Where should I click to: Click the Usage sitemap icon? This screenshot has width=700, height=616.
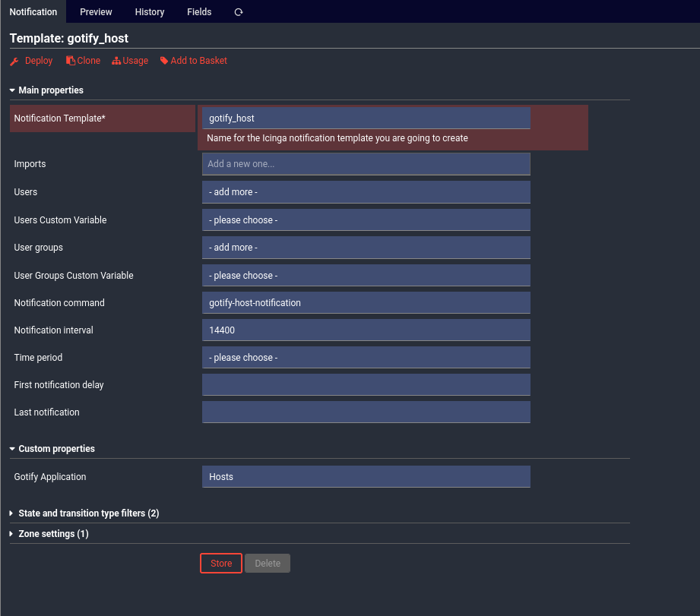tap(116, 62)
